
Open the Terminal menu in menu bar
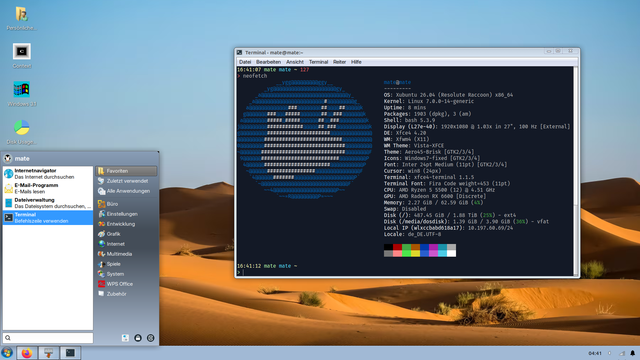[x=318, y=62]
